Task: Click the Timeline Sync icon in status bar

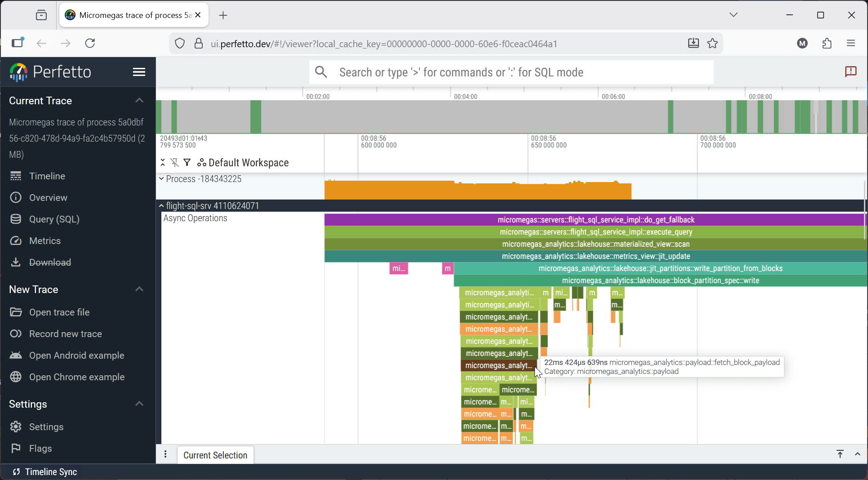Action: coord(16,472)
